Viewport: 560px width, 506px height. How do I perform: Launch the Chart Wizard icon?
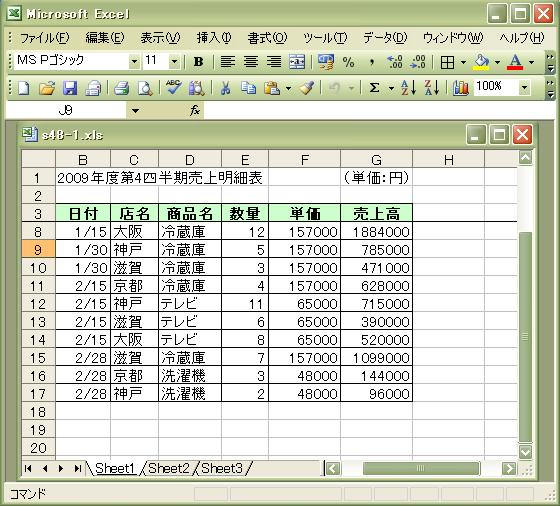(460, 87)
